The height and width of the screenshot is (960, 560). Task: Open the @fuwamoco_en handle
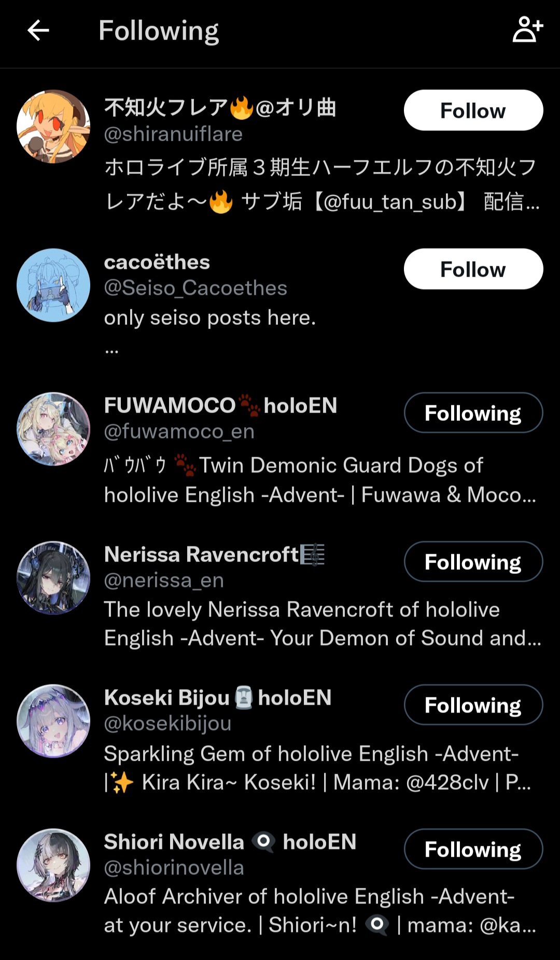[x=179, y=432]
